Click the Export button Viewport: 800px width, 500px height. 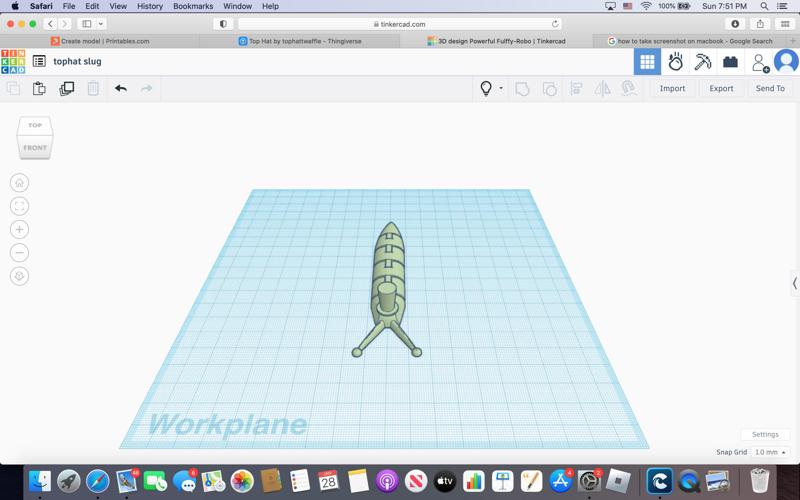pyautogui.click(x=721, y=88)
